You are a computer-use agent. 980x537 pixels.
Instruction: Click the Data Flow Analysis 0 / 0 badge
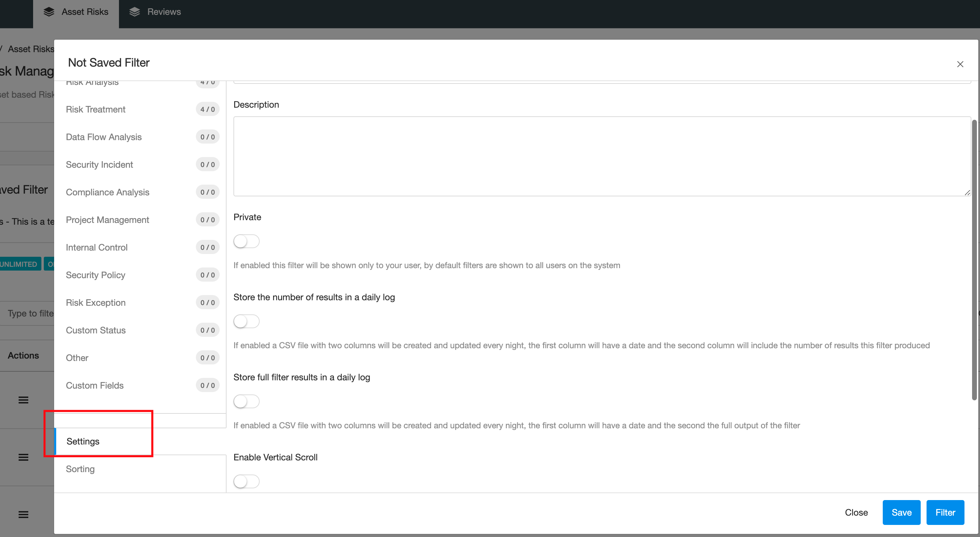coord(208,137)
